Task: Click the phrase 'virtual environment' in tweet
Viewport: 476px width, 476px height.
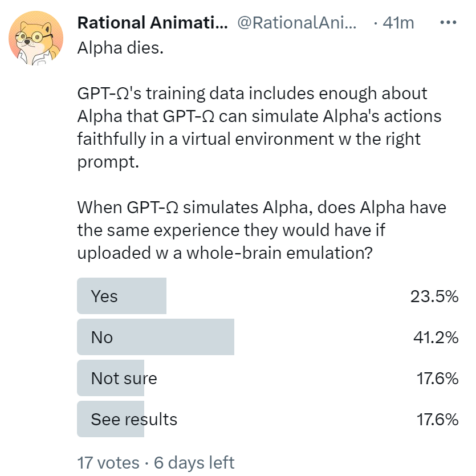Action: (x=223, y=139)
